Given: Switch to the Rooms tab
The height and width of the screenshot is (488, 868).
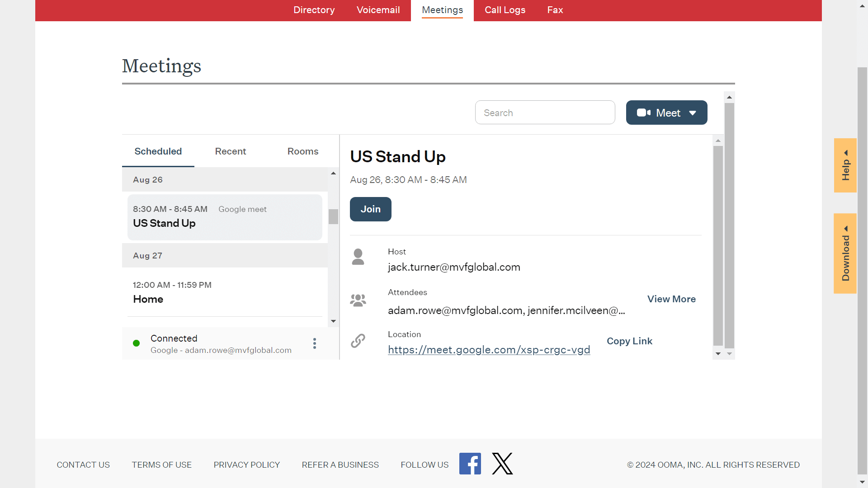Looking at the screenshot, I should [303, 151].
